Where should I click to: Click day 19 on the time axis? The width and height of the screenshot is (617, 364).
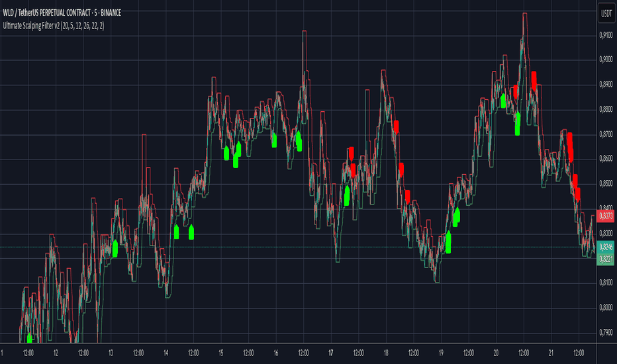point(441,353)
